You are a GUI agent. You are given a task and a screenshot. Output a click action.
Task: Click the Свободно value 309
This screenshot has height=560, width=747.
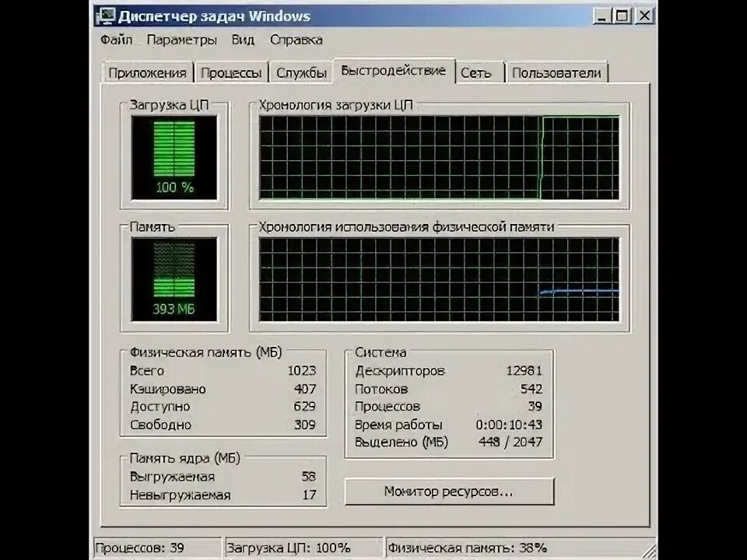(305, 425)
